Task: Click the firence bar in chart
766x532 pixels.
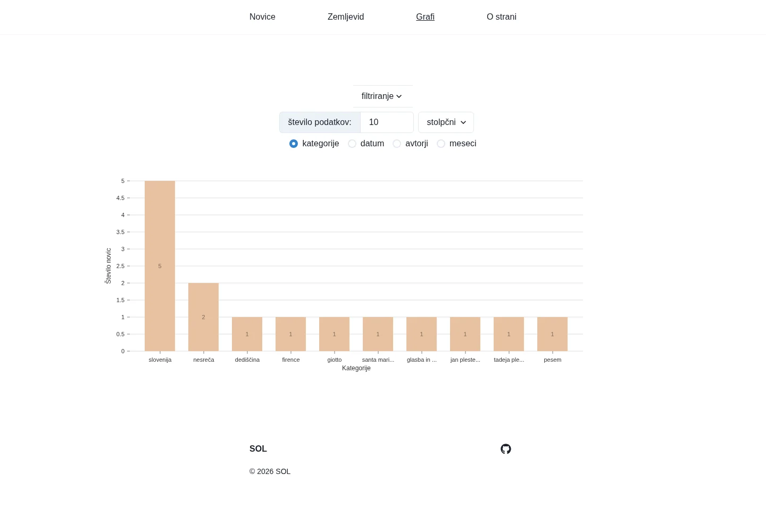Action: coord(290,334)
